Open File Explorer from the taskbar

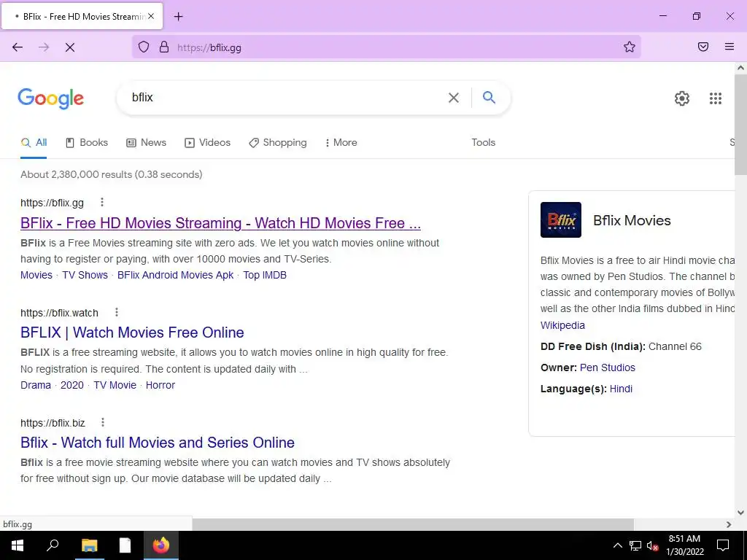pyautogui.click(x=89, y=545)
